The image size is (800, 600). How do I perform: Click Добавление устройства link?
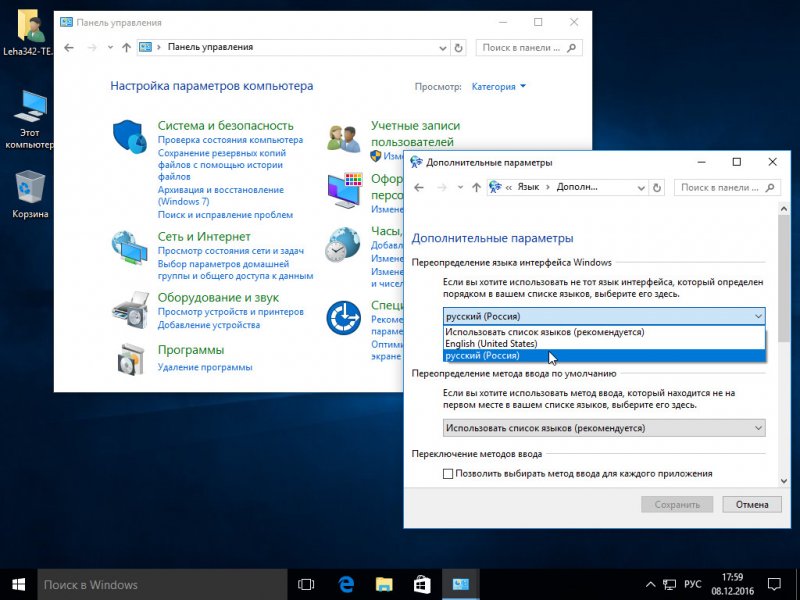(x=209, y=325)
